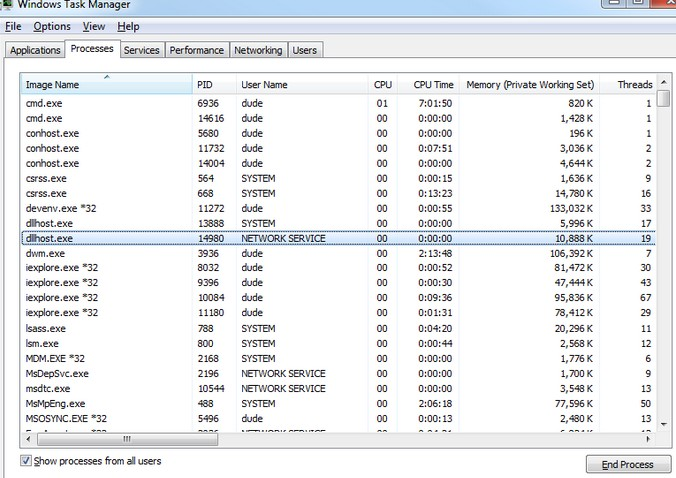Go to the Networking tab
This screenshot has height=478, width=676.
pos(258,50)
